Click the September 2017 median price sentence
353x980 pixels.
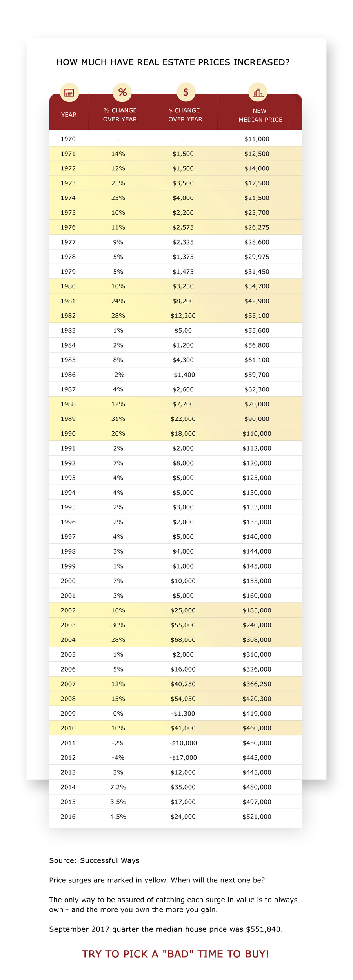tap(166, 929)
